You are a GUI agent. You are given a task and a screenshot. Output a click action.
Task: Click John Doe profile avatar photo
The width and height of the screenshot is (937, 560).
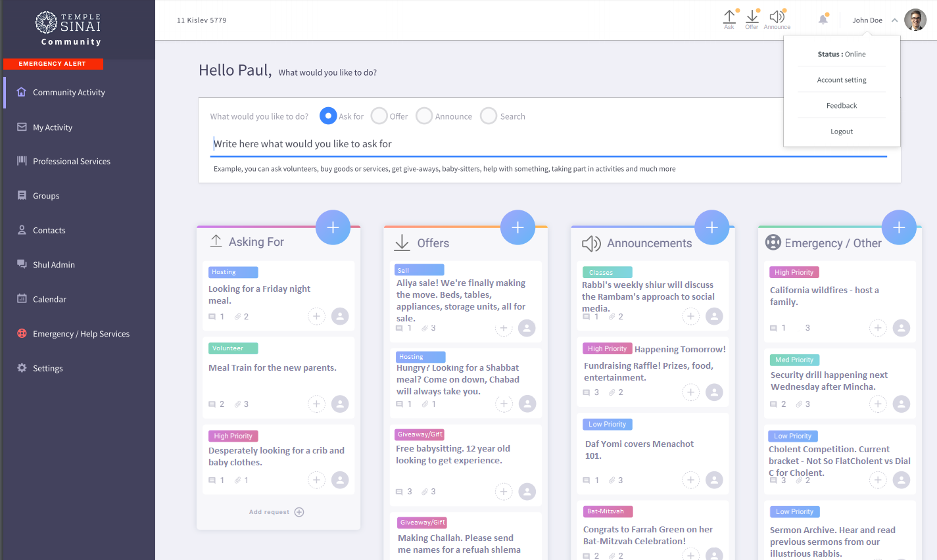click(x=915, y=20)
